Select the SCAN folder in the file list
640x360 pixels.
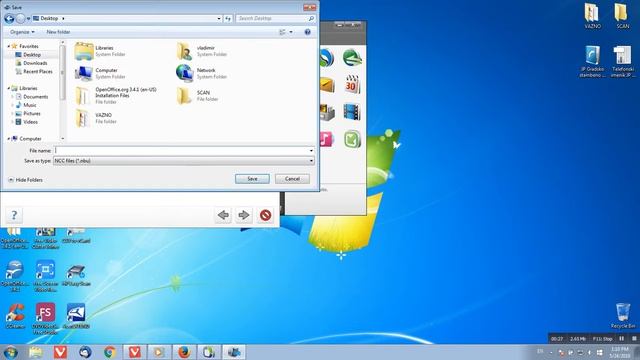[x=198, y=96]
